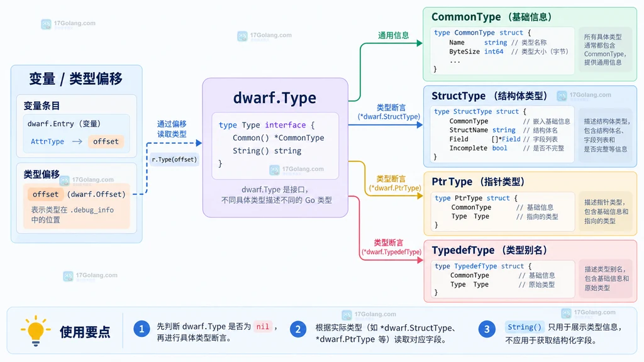Click the 表示类型在 .debug_info description
Viewport: 644px width, 362px height.
pos(72,215)
